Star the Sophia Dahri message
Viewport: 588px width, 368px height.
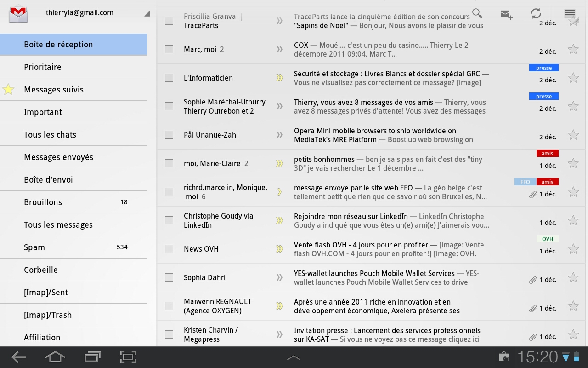click(x=573, y=277)
